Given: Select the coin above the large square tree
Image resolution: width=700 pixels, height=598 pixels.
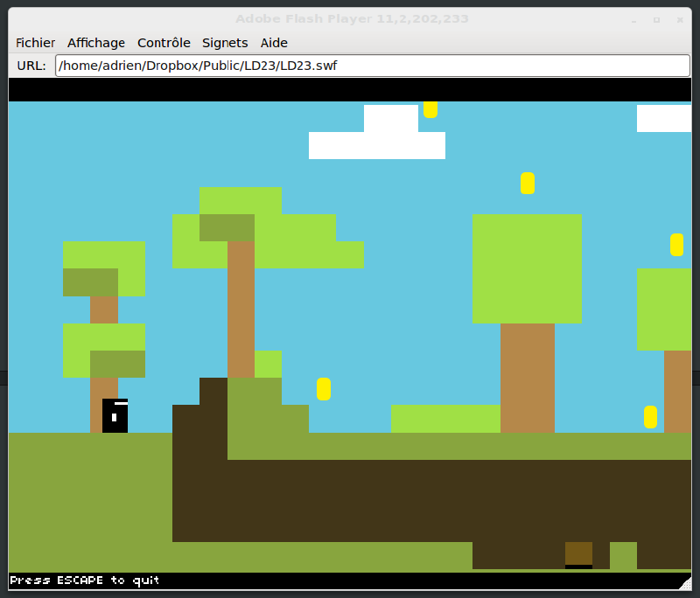Looking at the screenshot, I should 528,183.
